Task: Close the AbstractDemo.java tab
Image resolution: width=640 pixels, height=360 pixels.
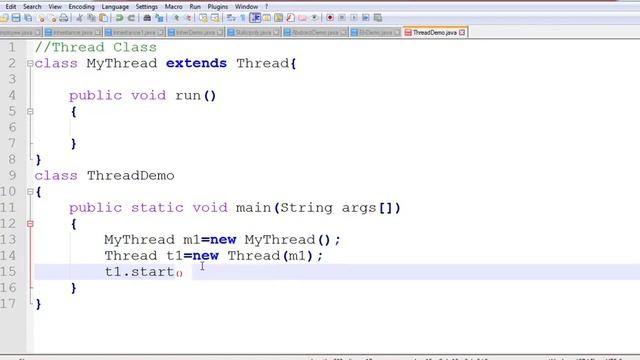Action: click(344, 32)
